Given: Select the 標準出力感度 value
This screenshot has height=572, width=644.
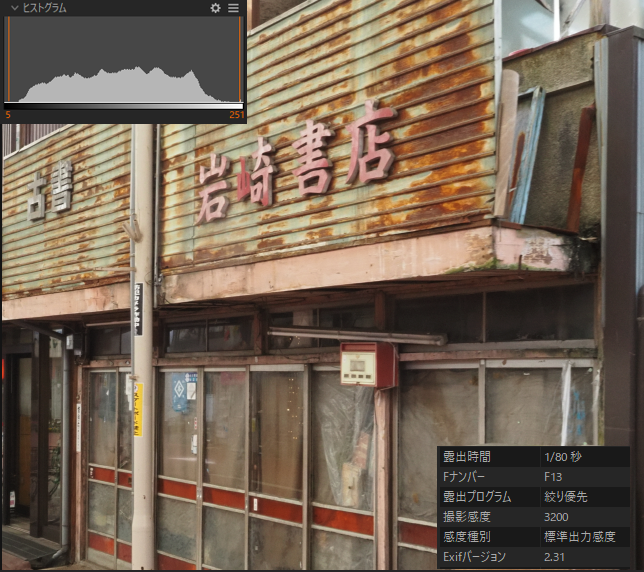Looking at the screenshot, I should (x=580, y=537).
